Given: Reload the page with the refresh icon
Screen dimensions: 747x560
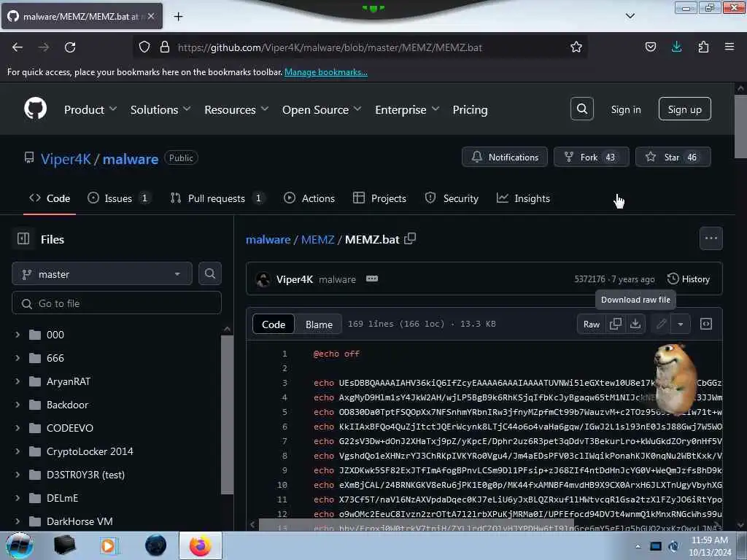Looking at the screenshot, I should coord(70,47).
